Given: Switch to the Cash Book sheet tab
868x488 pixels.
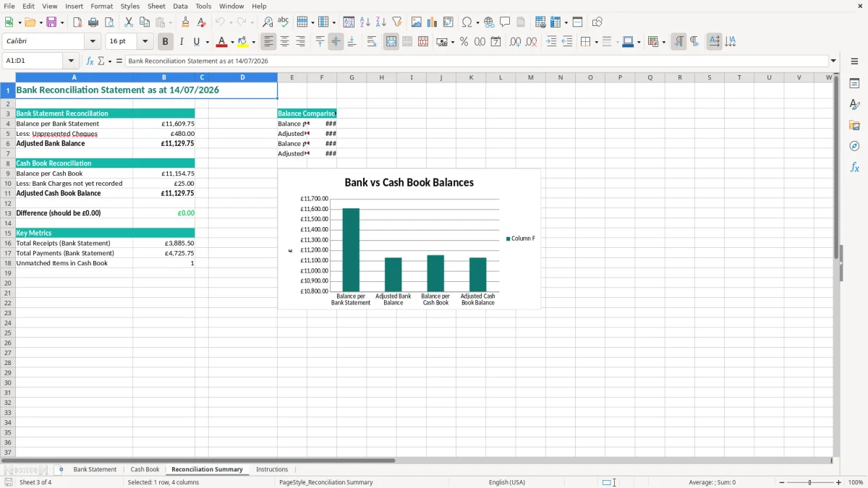Looking at the screenshot, I should point(145,470).
